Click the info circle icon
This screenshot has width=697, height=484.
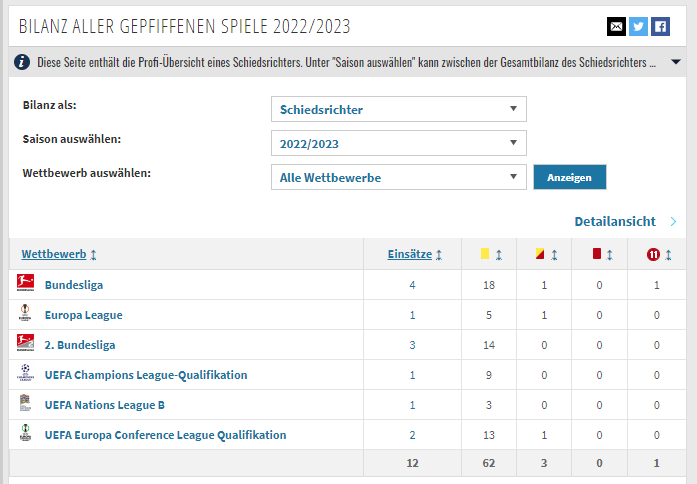[x=22, y=62]
